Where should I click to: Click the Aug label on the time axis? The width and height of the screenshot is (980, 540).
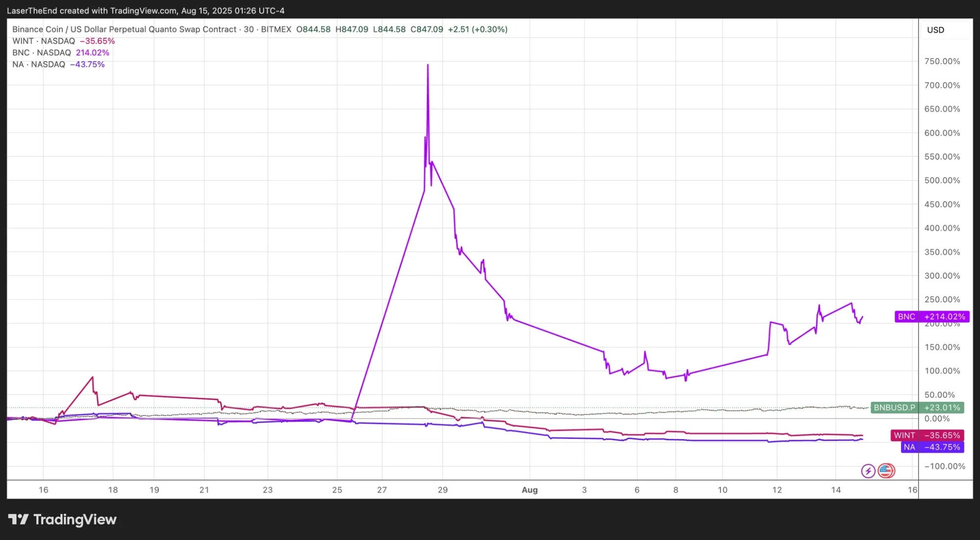(530, 490)
